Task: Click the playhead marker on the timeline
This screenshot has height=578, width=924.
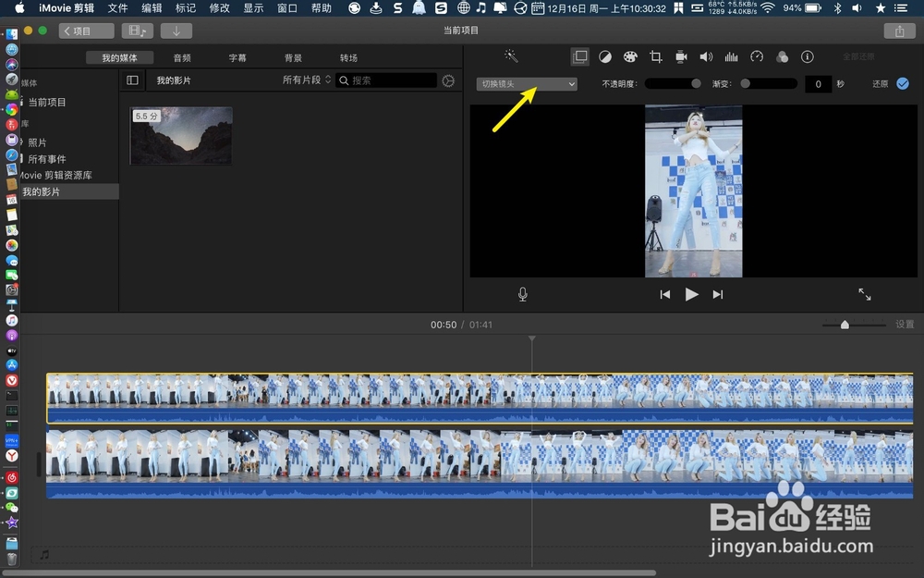Action: click(x=532, y=338)
